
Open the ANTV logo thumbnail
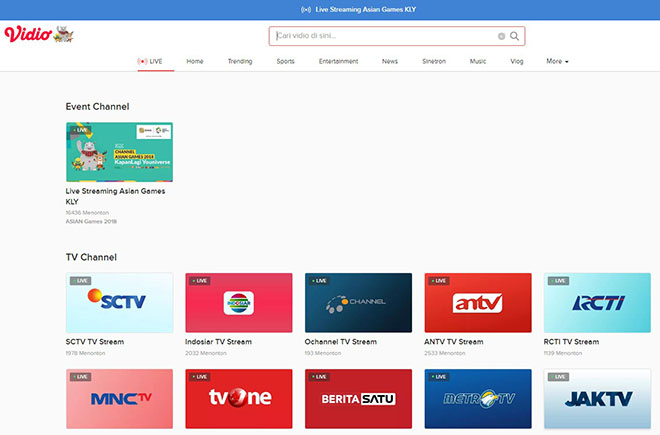tap(478, 303)
